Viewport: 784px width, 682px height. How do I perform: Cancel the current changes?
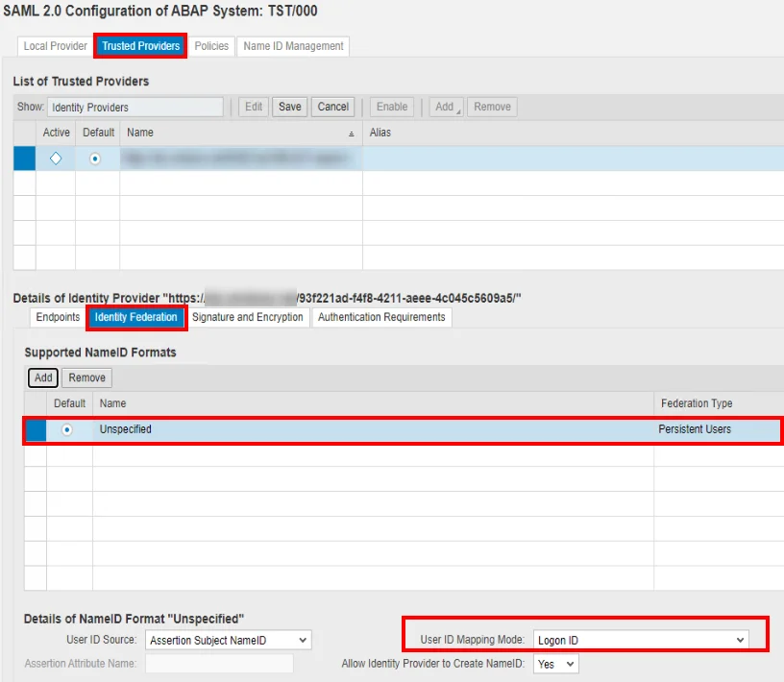click(x=332, y=107)
